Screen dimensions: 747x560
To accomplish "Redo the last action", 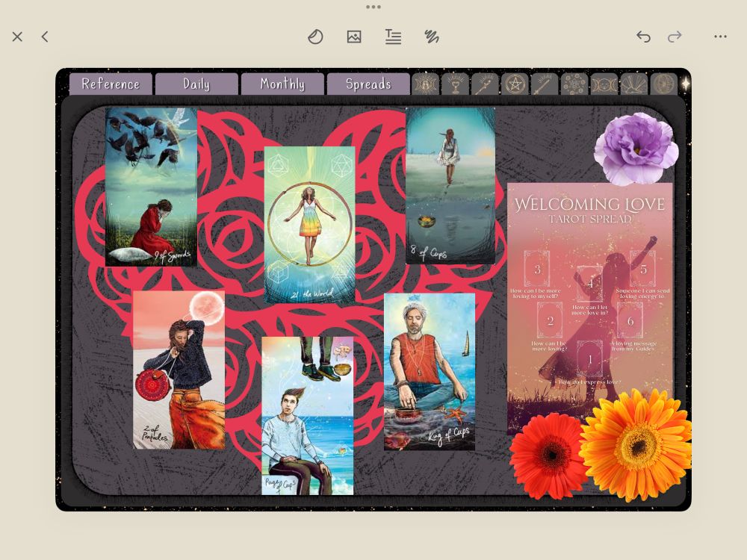I will point(674,35).
